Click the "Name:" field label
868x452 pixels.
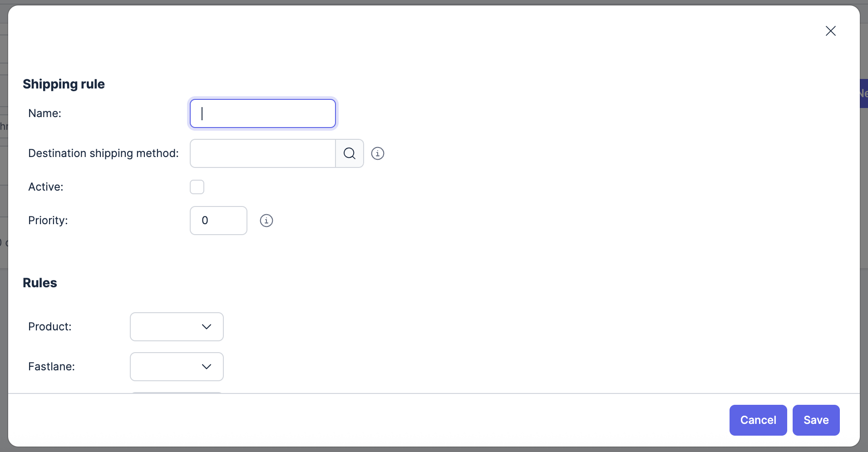click(x=44, y=113)
